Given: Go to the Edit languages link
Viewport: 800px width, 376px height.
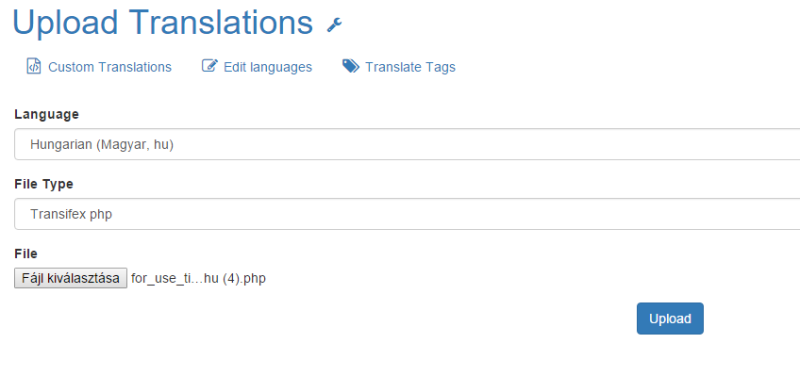Looking at the screenshot, I should pyautogui.click(x=268, y=67).
